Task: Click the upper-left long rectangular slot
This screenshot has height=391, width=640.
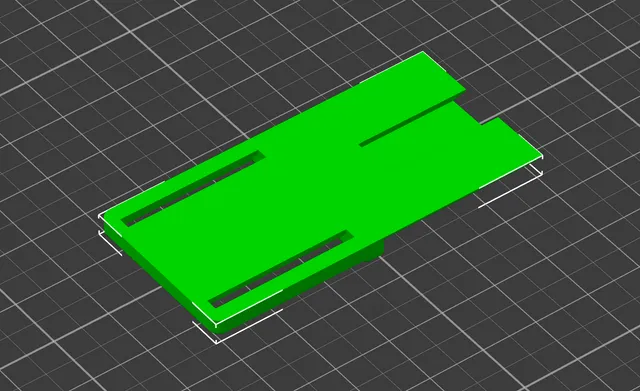Action: click(x=193, y=189)
